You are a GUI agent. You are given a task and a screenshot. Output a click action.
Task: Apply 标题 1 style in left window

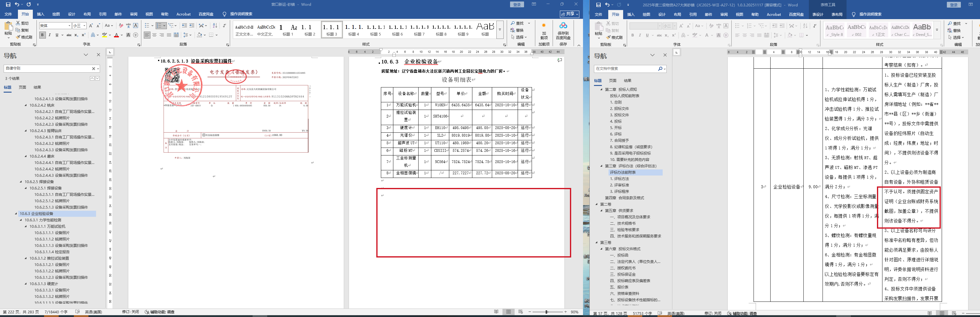click(288, 30)
